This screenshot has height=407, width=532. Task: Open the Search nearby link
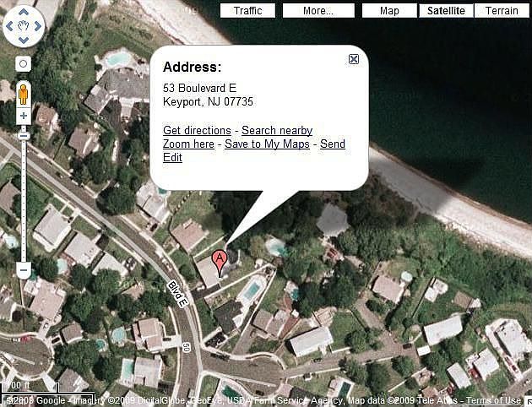(277, 131)
